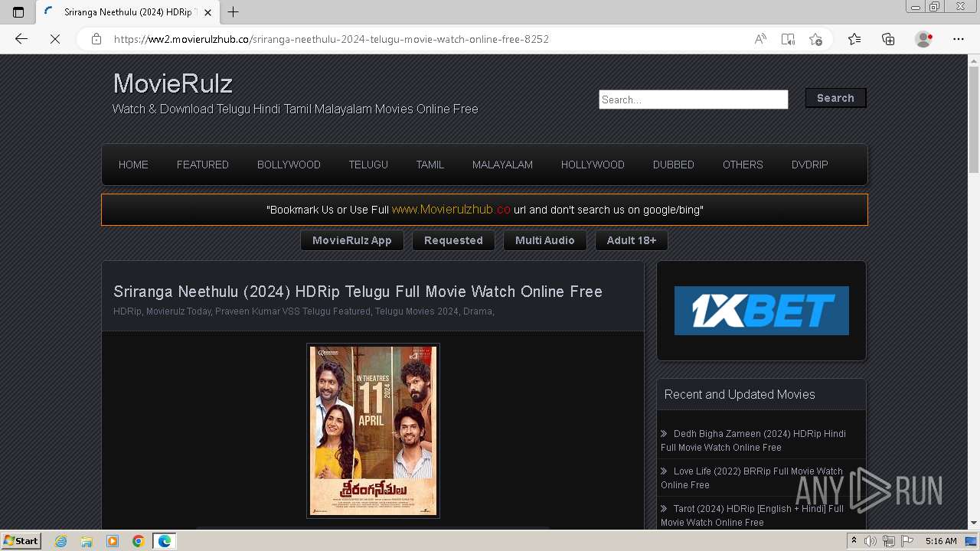Open Action Center flag icon
Viewport: 980px width, 551px height.
click(x=907, y=541)
